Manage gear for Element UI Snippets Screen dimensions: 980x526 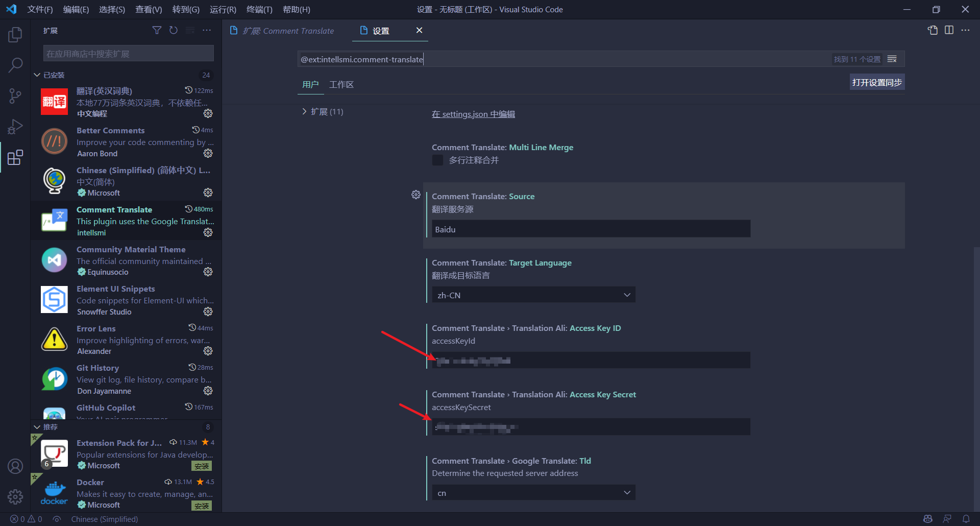(208, 312)
